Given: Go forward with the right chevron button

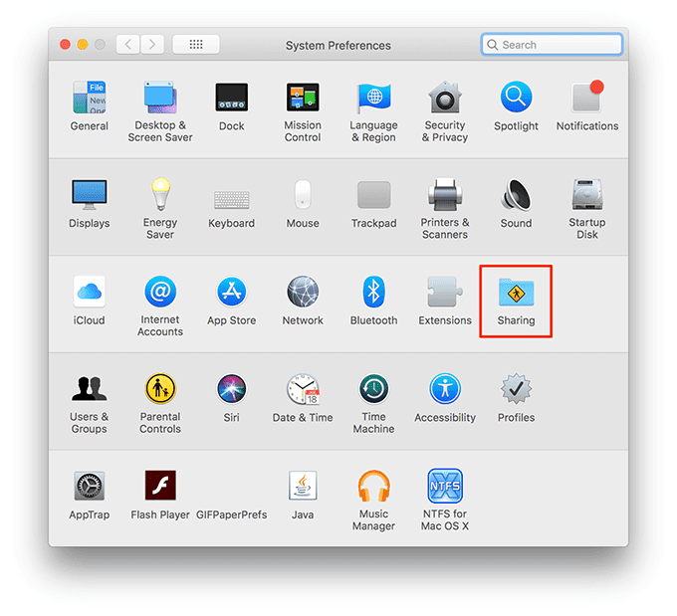Looking at the screenshot, I should [152, 44].
